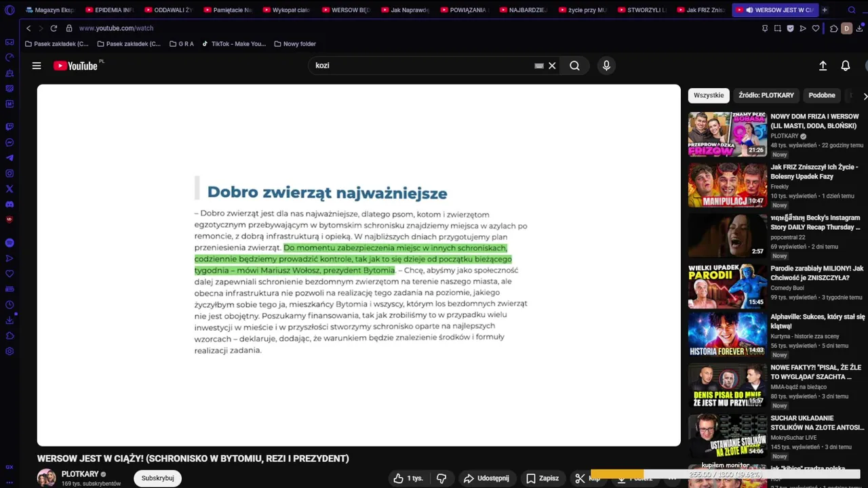The height and width of the screenshot is (488, 868).
Task: Add page to bookmarks with heart icon
Action: click(x=816, y=28)
